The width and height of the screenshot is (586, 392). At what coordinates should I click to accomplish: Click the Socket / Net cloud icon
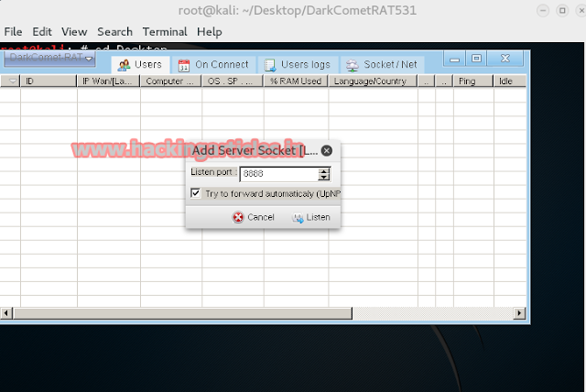click(352, 65)
